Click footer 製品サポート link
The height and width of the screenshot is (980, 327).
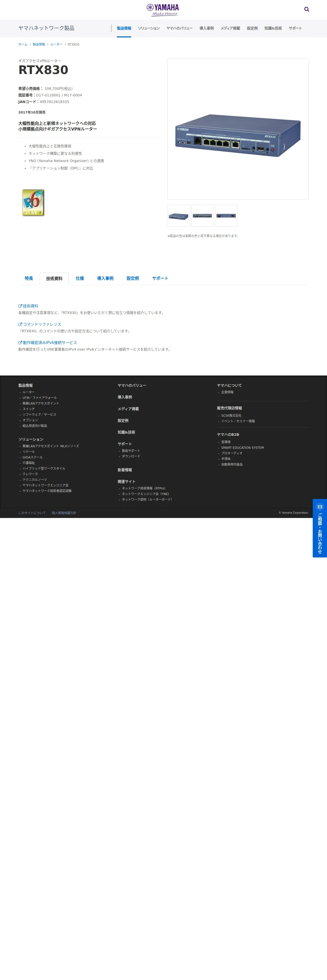131,451
